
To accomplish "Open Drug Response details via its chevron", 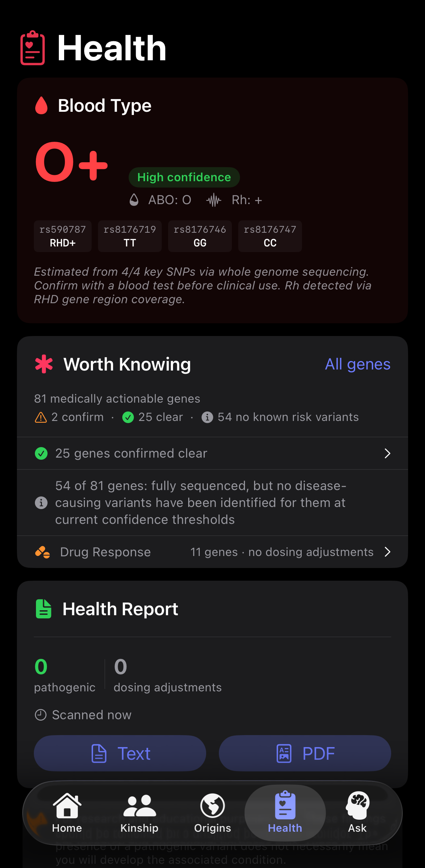I will [387, 552].
